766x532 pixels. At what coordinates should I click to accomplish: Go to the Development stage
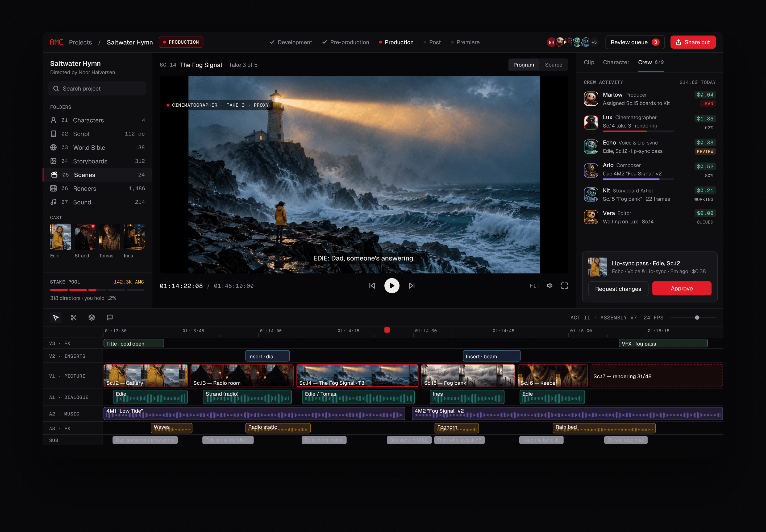coord(291,42)
